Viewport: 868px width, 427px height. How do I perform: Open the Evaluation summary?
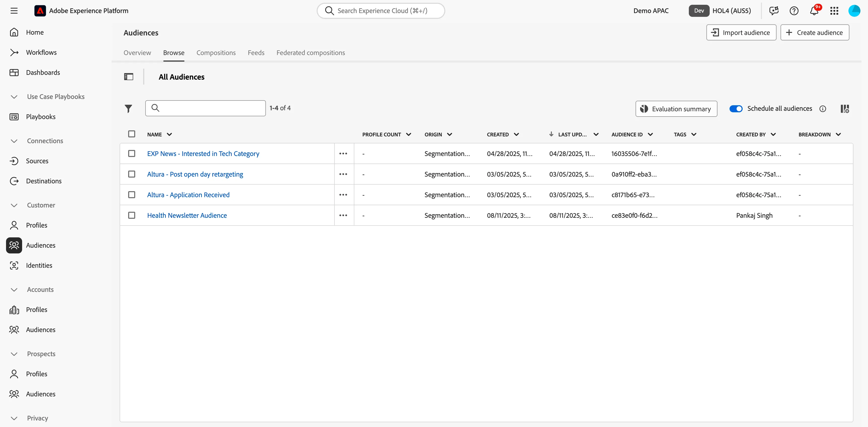tap(676, 109)
